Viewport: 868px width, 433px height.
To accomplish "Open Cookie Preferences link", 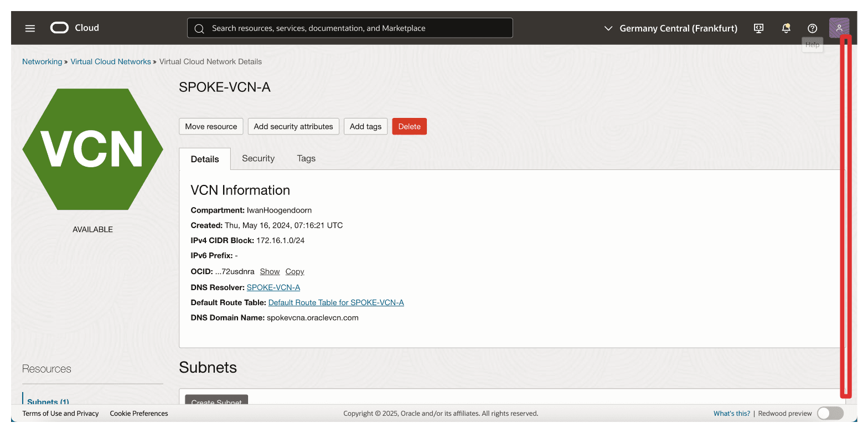I will click(x=139, y=413).
